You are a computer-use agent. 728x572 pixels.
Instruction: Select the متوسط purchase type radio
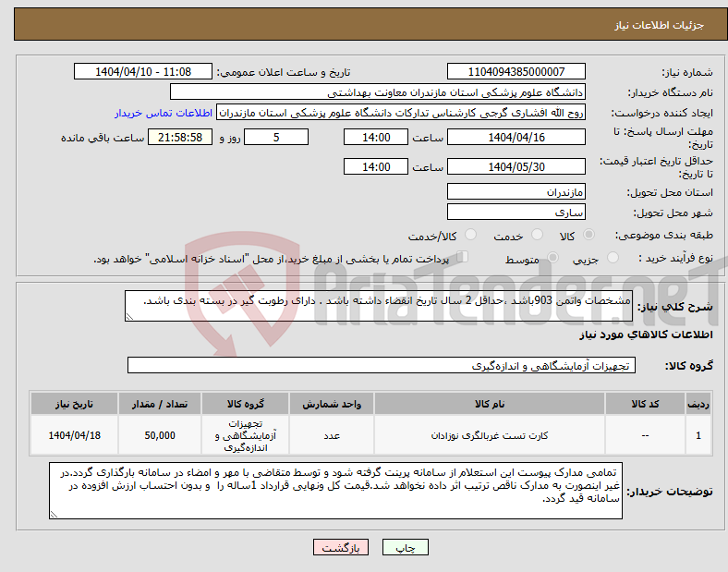[553, 258]
